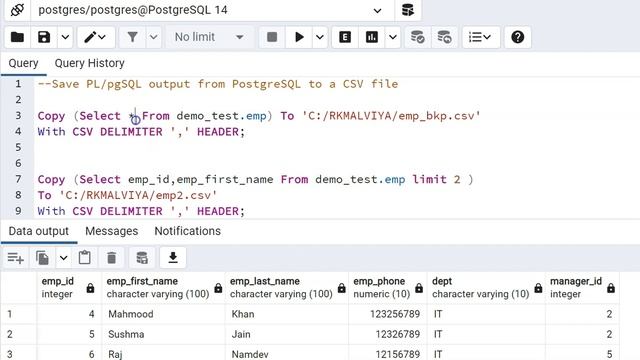The image size is (640, 360).
Task: Expand the Execute options arrow
Action: pyautogui.click(x=320, y=37)
